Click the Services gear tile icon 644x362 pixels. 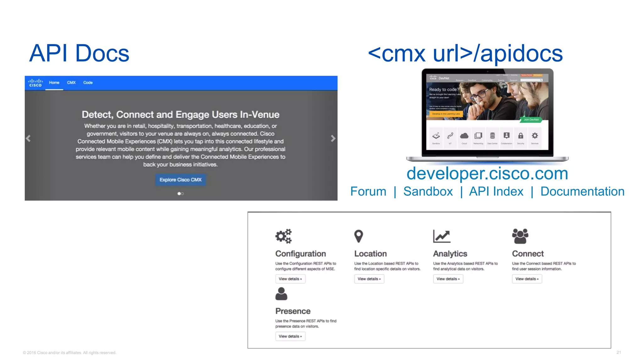point(535,136)
